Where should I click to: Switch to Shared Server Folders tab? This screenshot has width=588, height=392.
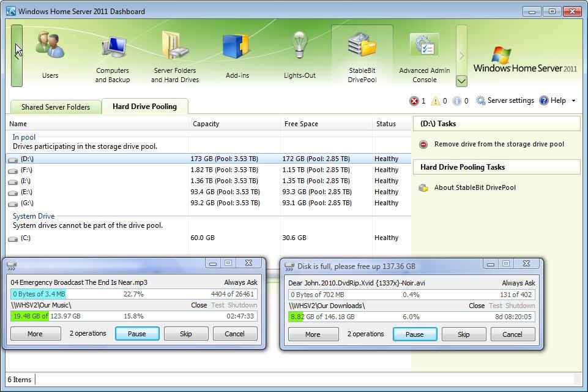(56, 107)
